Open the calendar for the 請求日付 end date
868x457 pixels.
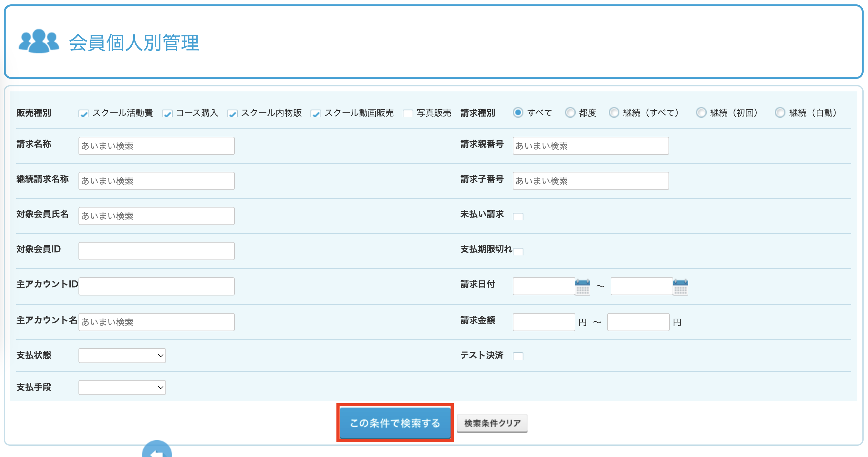680,287
